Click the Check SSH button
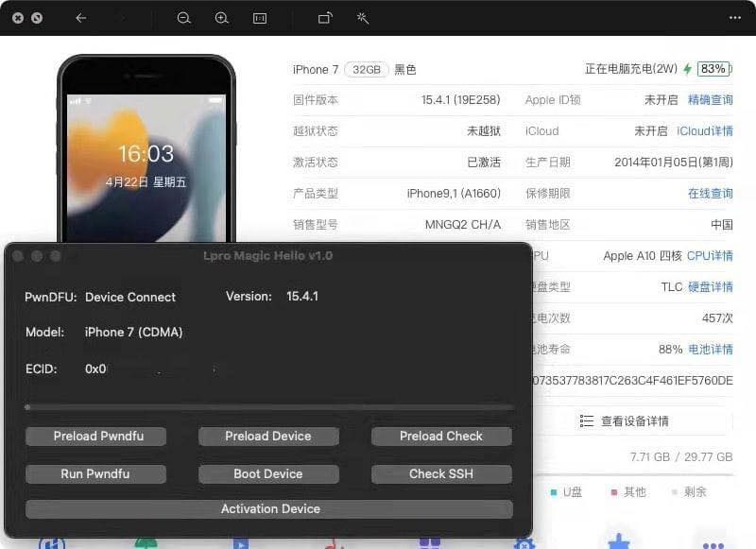 coord(441,473)
